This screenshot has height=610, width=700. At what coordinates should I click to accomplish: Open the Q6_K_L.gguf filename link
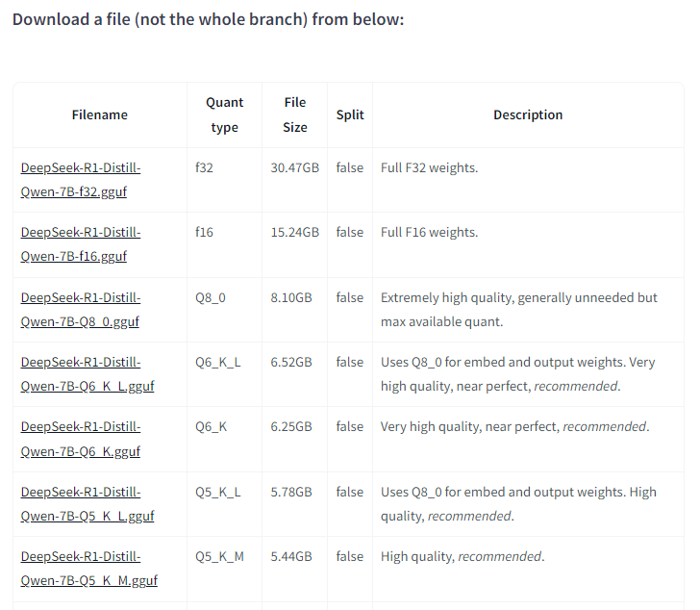click(x=87, y=386)
